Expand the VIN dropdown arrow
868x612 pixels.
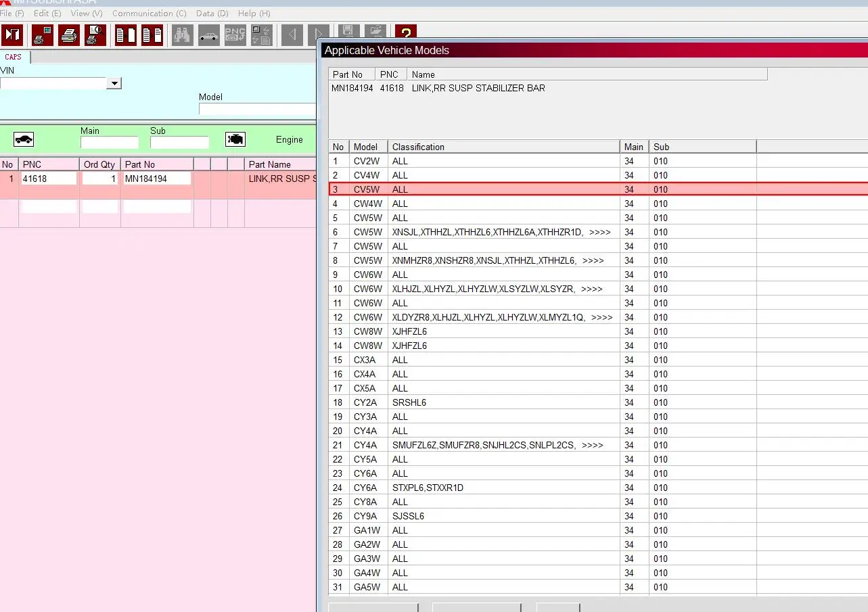(114, 83)
